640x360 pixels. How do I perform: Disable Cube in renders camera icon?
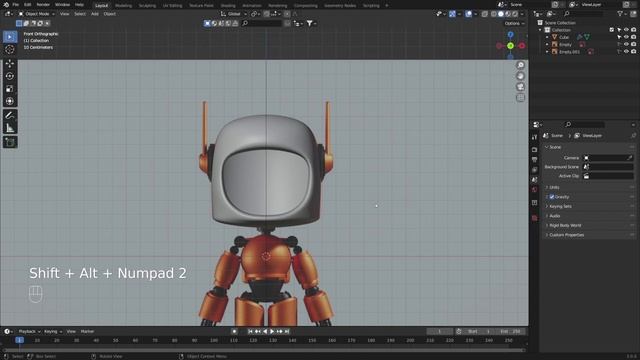click(x=633, y=37)
